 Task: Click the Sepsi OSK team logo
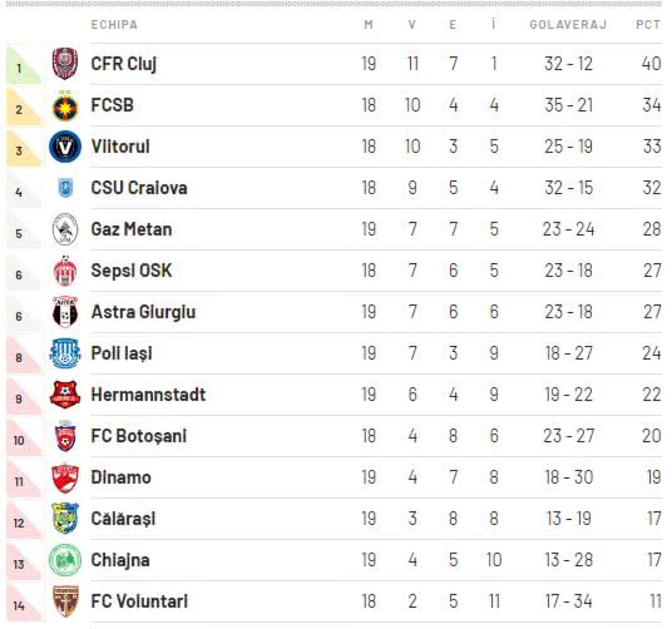coord(65,271)
